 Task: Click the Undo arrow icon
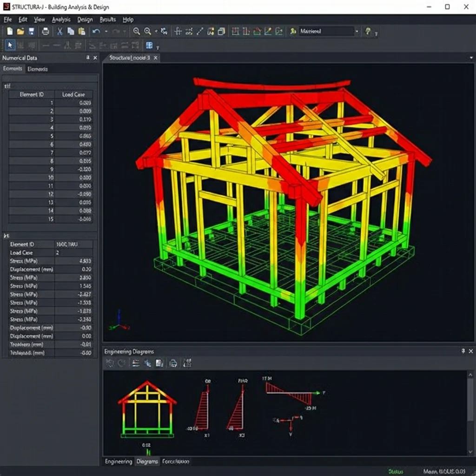(96, 32)
